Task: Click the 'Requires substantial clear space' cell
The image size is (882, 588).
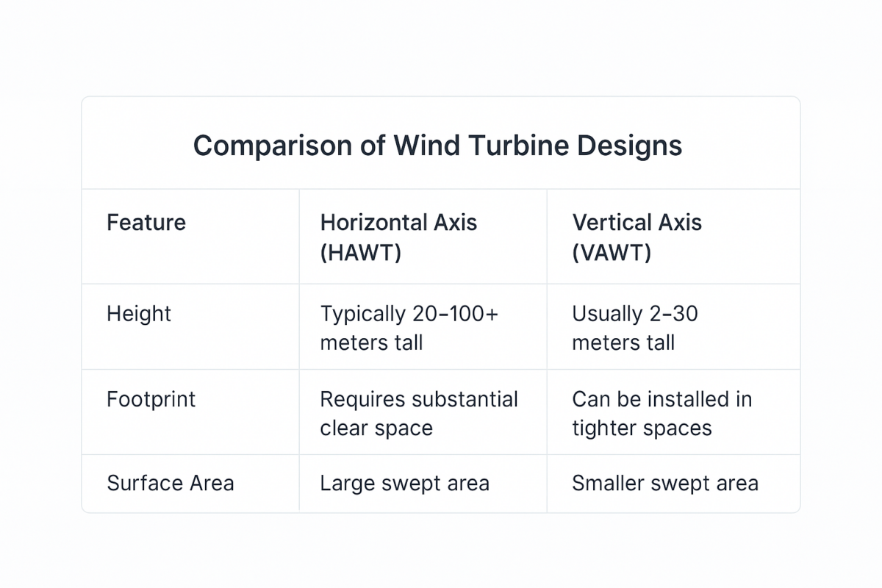Action: click(x=419, y=414)
